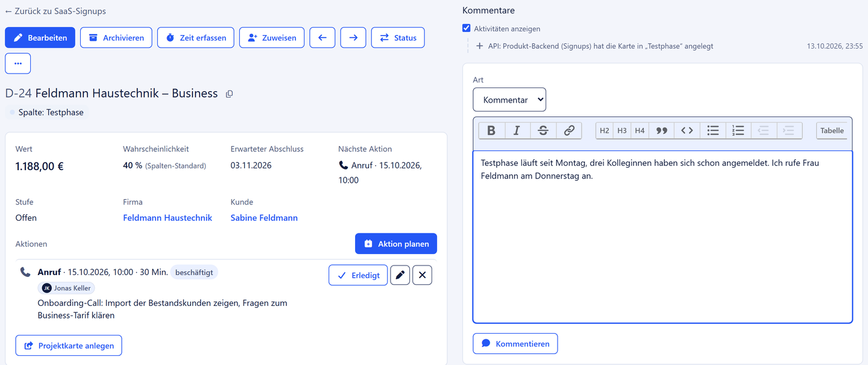Open customer Sabine Feldmann link
868x365 pixels.
[264, 218]
